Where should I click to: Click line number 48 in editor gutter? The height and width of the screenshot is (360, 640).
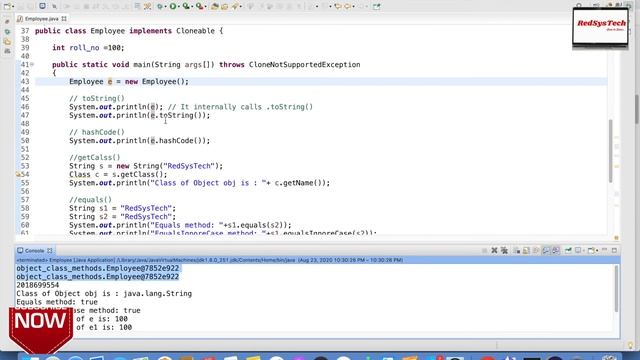click(25, 124)
